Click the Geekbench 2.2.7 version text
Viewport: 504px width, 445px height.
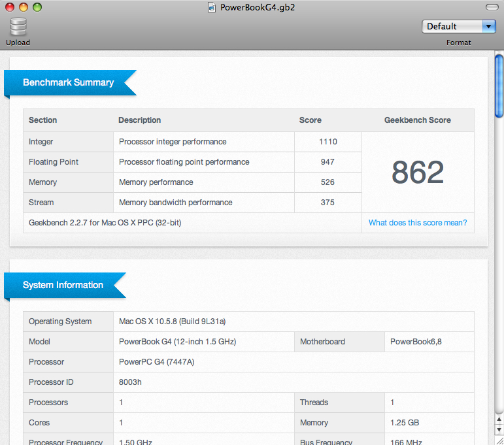click(105, 223)
